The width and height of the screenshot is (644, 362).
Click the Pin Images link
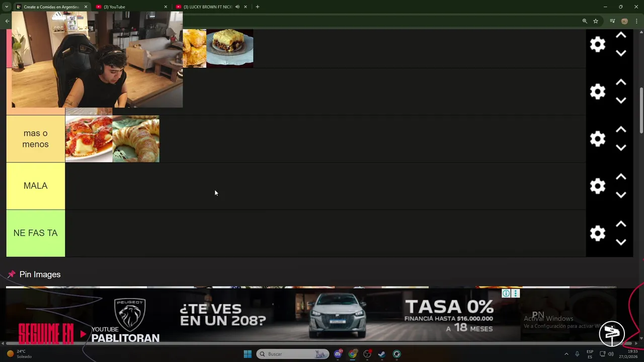[40, 275]
